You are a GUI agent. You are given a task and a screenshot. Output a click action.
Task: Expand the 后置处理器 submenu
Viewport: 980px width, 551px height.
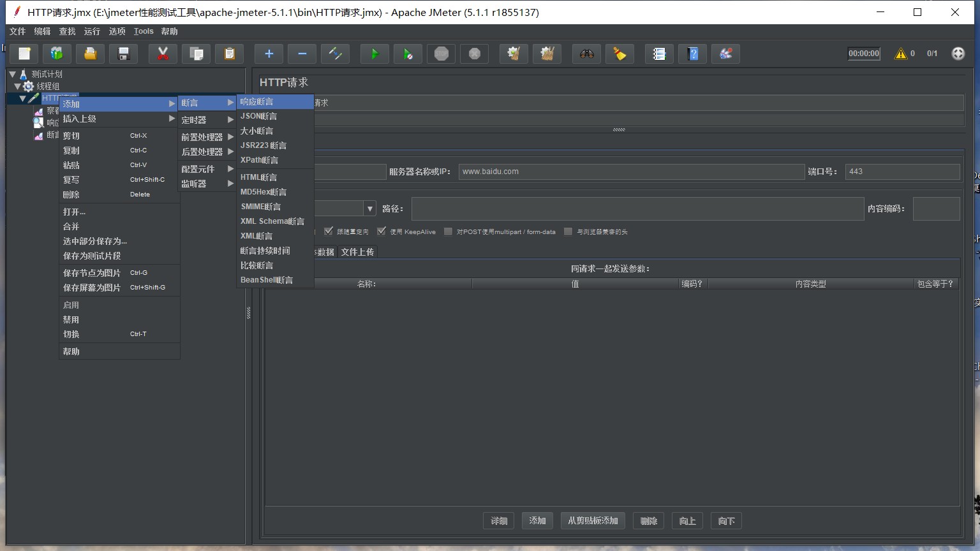click(x=207, y=152)
